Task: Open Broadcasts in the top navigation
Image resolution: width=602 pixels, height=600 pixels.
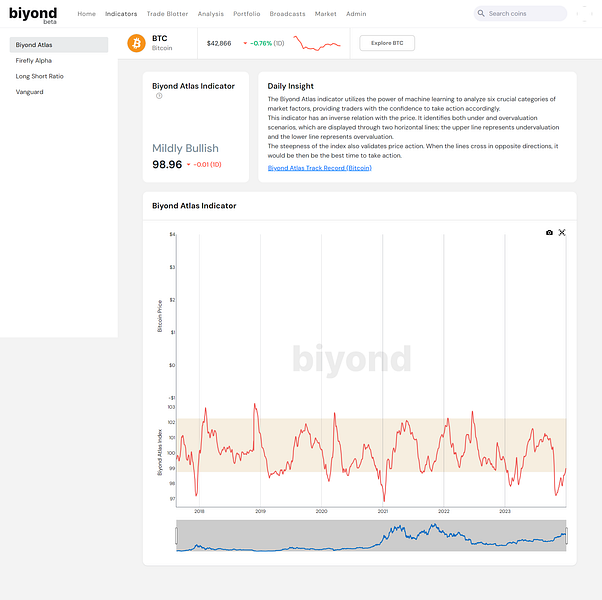Action: [x=287, y=14]
